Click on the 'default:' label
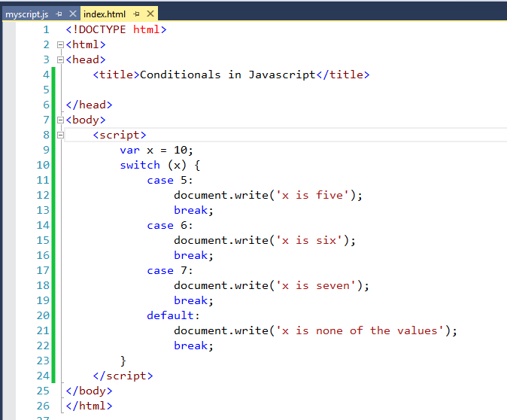 174,315
